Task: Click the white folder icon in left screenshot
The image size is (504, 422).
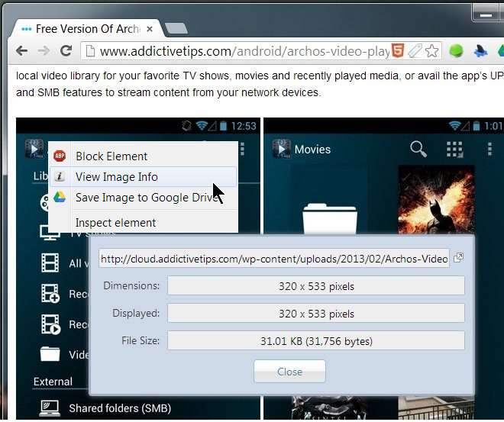Action: 50,354
